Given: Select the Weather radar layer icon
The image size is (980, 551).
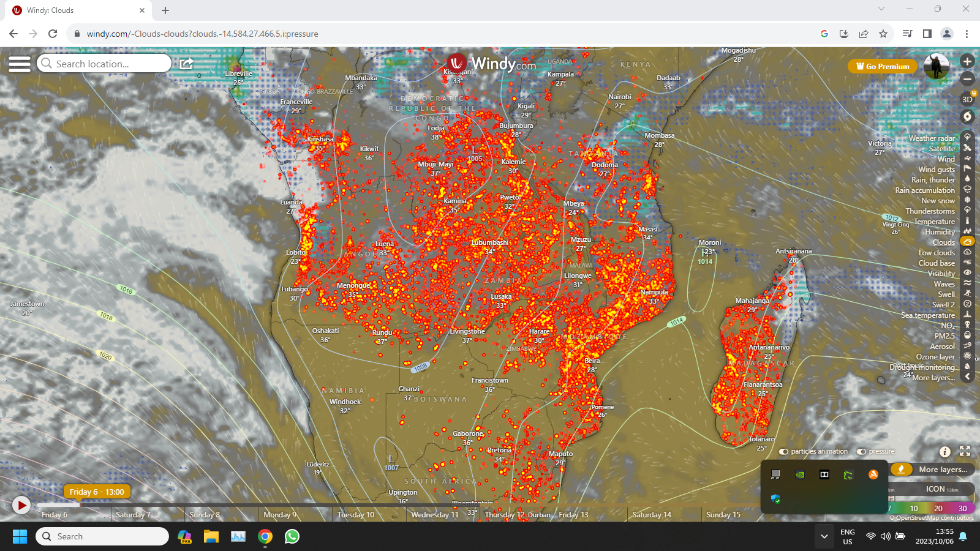Looking at the screenshot, I should tap(968, 138).
